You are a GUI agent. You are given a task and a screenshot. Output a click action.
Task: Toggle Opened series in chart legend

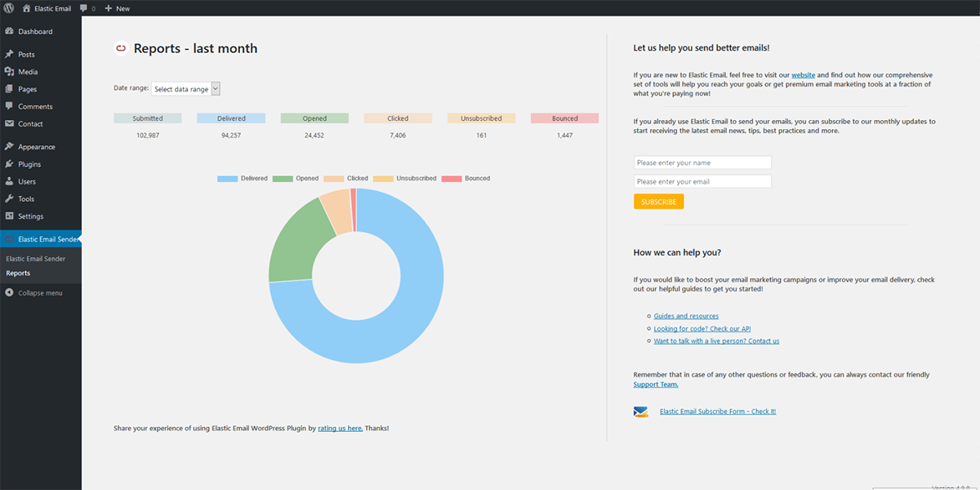point(296,178)
